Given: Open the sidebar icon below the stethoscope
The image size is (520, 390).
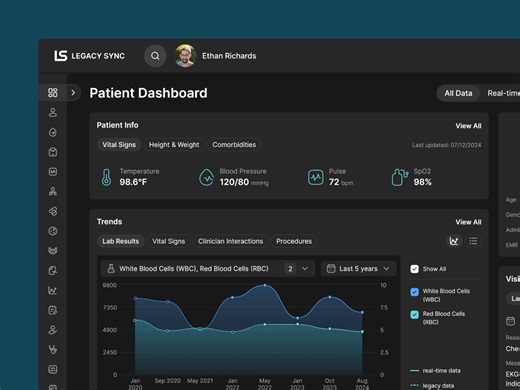Looking at the screenshot, I should point(53,369).
